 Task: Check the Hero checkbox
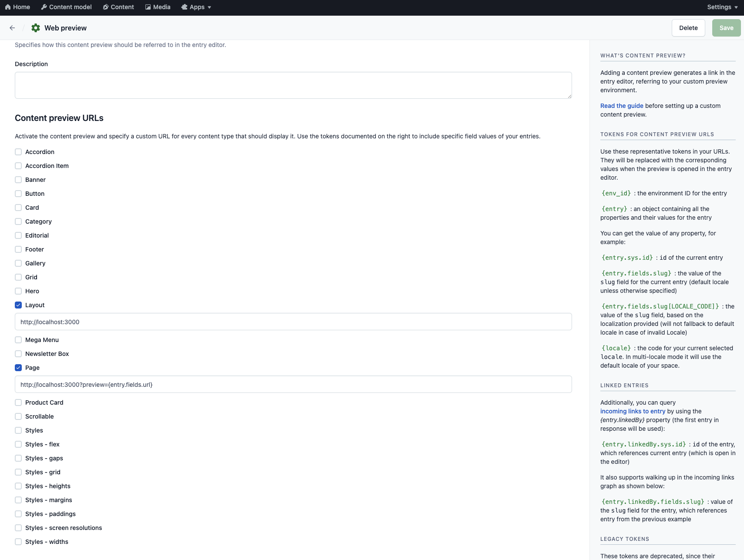click(18, 291)
